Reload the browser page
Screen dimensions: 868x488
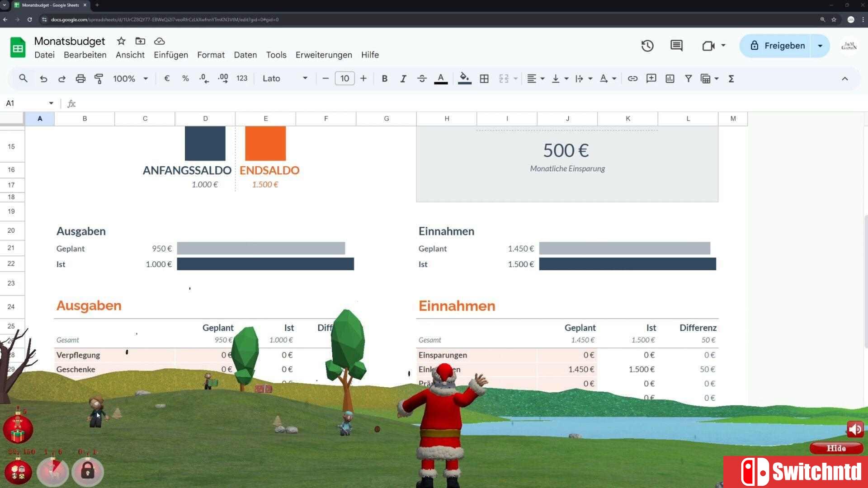tap(29, 19)
